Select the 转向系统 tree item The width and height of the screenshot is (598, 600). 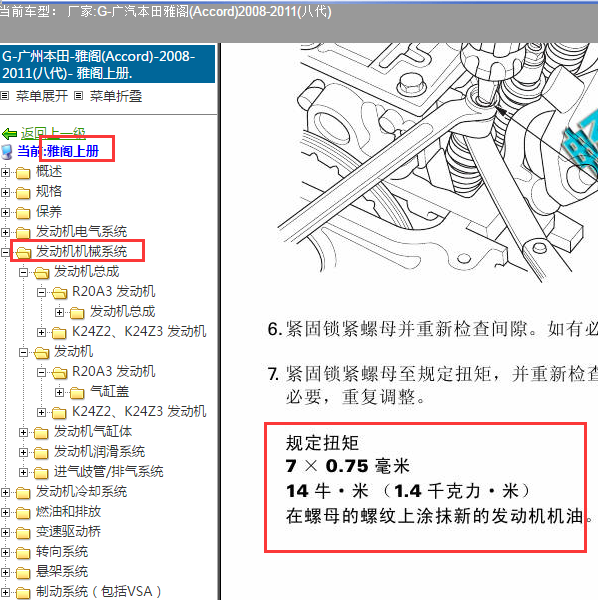(62, 551)
